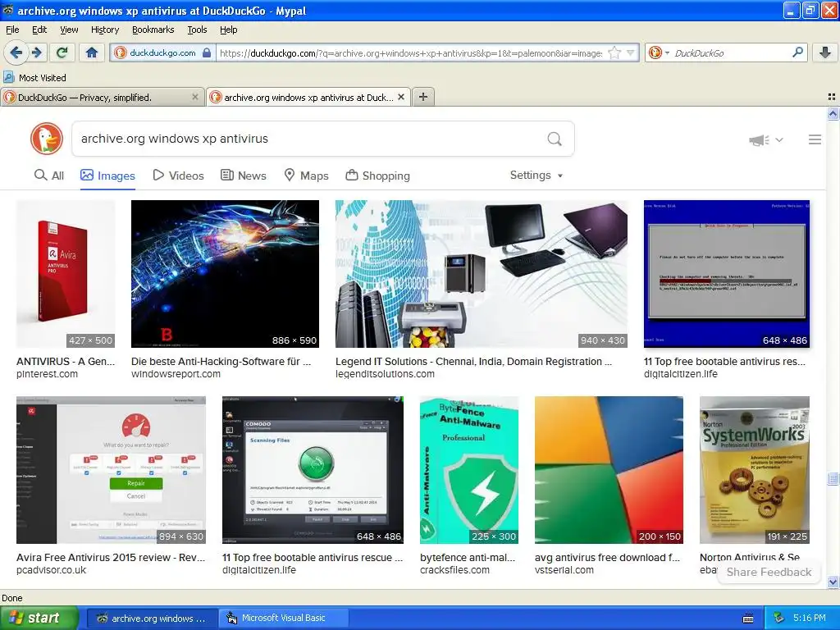Viewport: 840px width, 630px height.
Task: Close the 'DuckDuckGo — Privacy, simplified.' tab
Action: [x=195, y=97]
